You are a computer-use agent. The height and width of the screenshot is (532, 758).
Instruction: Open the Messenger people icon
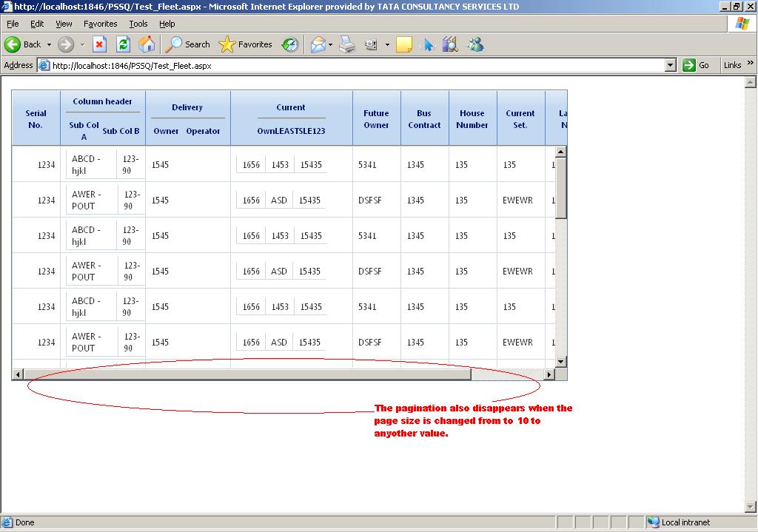point(476,44)
